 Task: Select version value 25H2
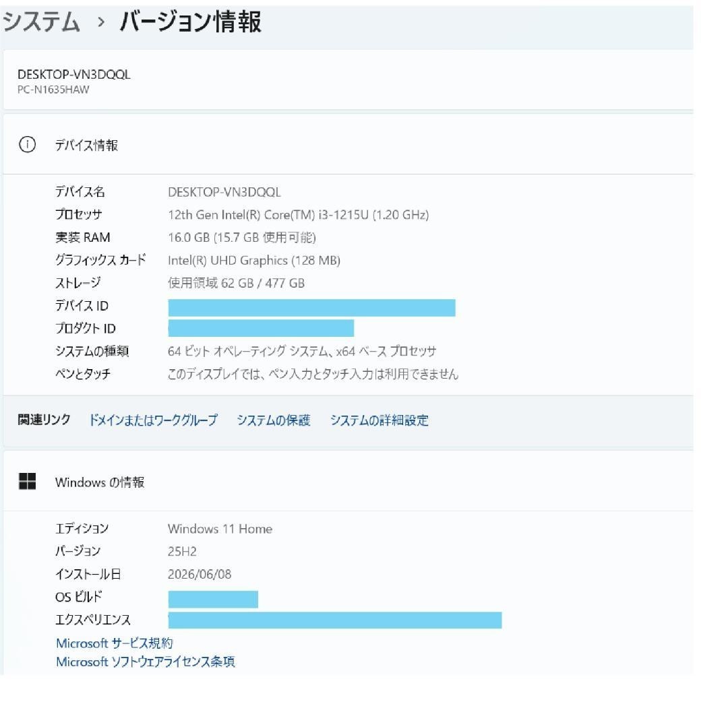click(x=182, y=552)
